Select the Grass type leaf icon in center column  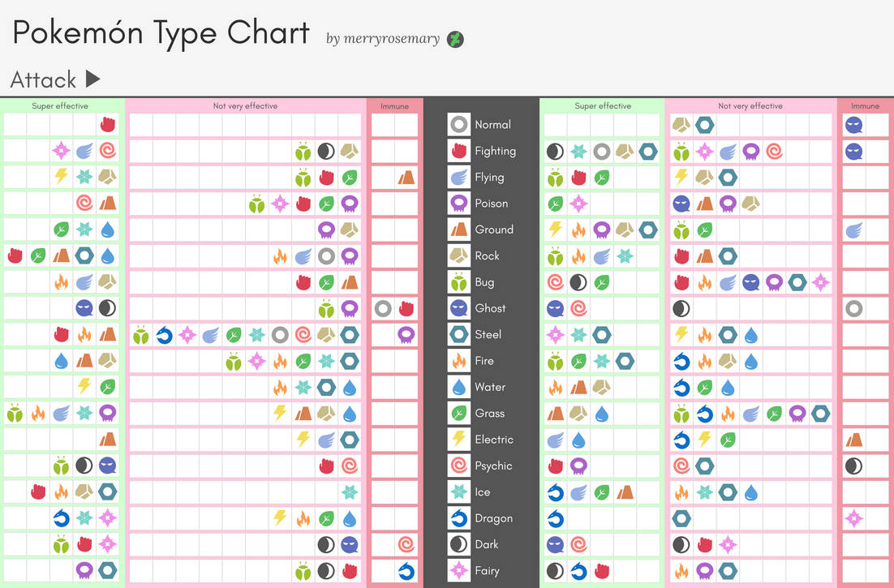(x=459, y=413)
